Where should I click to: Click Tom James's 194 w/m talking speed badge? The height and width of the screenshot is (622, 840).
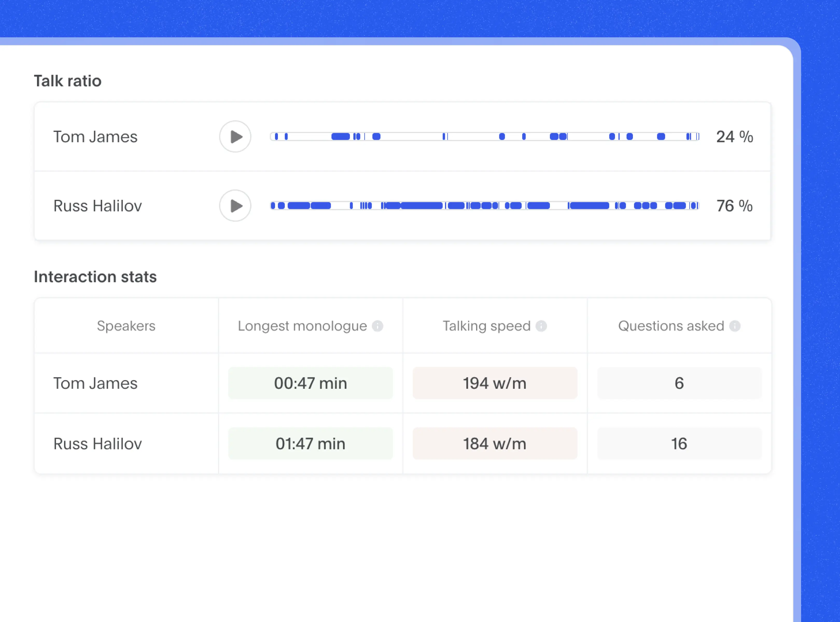click(x=495, y=383)
